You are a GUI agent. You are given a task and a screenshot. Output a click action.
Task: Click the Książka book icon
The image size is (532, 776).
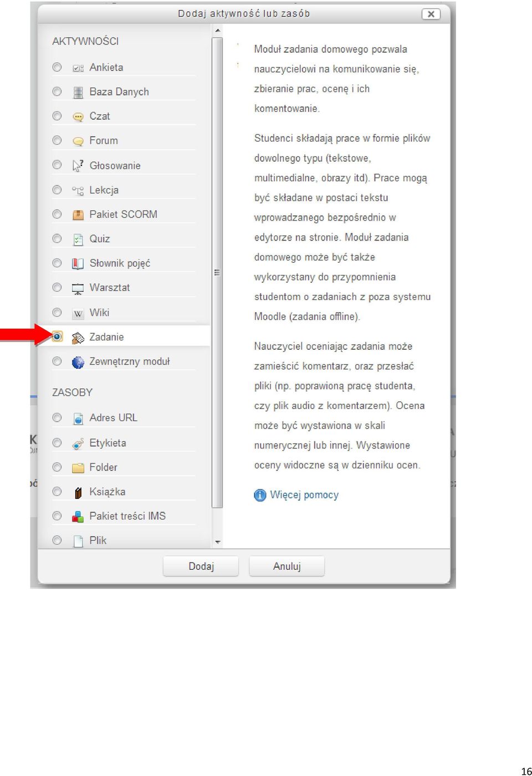(x=78, y=492)
